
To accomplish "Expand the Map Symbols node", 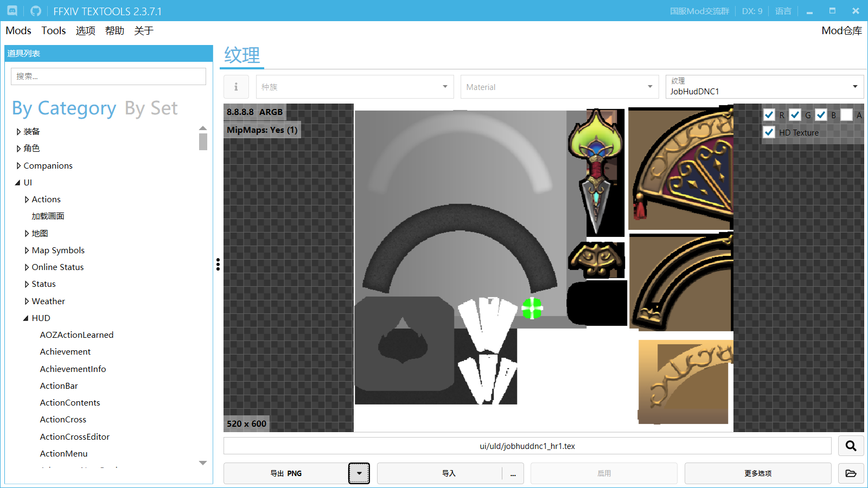I will click(27, 251).
